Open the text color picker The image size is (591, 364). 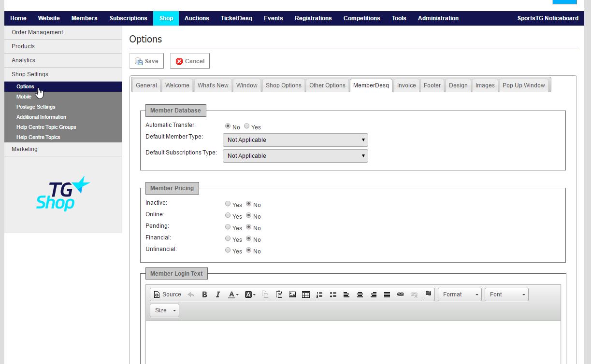pos(233,294)
